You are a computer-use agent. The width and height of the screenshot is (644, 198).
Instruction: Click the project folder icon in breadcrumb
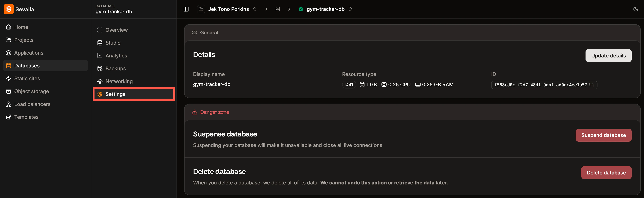(x=201, y=9)
